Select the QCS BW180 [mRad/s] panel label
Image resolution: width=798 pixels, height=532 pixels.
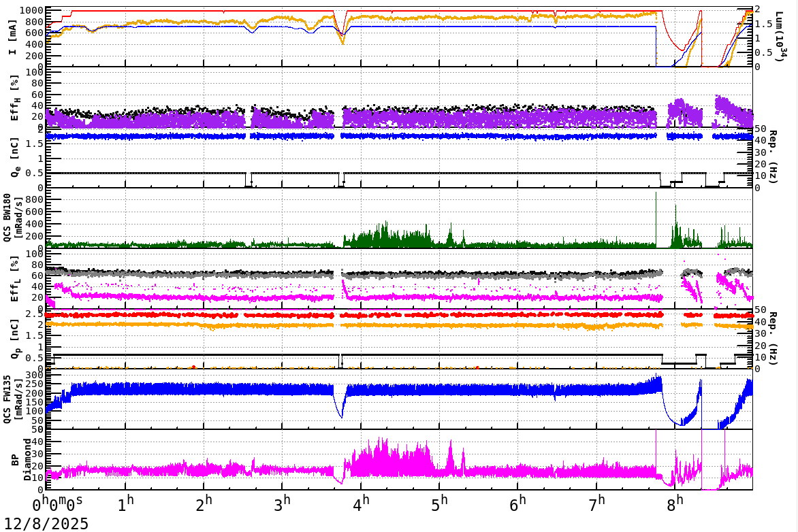tap(14, 218)
